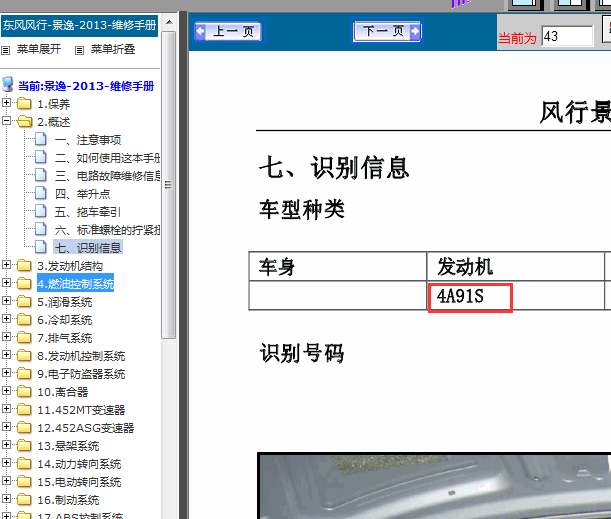611x519 pixels.
Task: Click the page icon of 六、标准螺栓的拧紧
Action: tap(41, 229)
